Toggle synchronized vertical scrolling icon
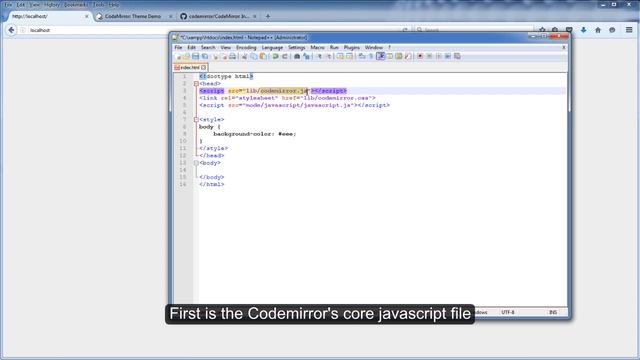Screen dimensions: 640x360 [x=340, y=56]
